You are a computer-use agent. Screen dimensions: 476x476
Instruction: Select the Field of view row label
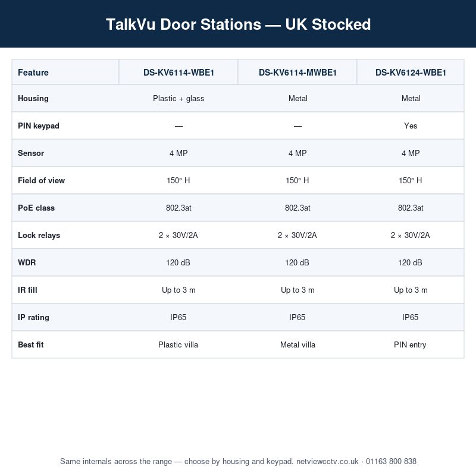41,180
